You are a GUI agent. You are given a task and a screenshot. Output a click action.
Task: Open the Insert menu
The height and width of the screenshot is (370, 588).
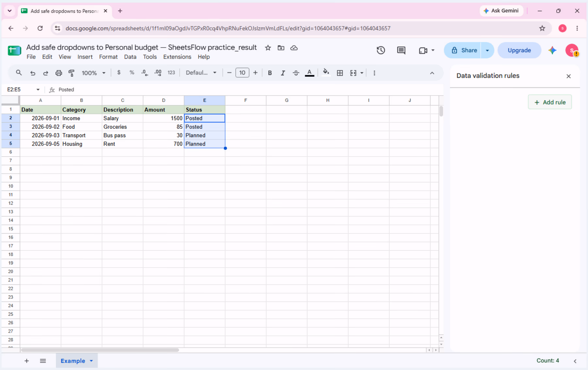click(x=85, y=57)
